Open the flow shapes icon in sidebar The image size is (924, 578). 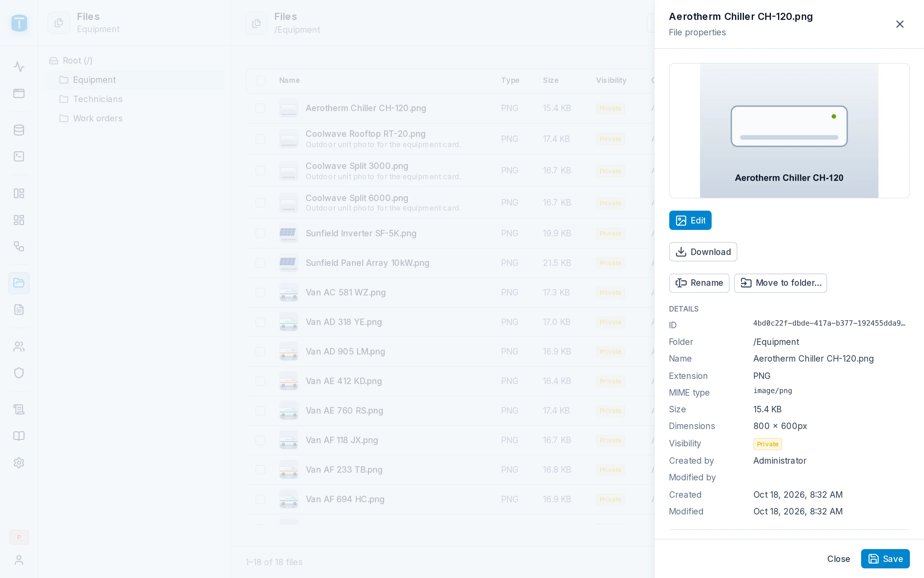coord(19,246)
